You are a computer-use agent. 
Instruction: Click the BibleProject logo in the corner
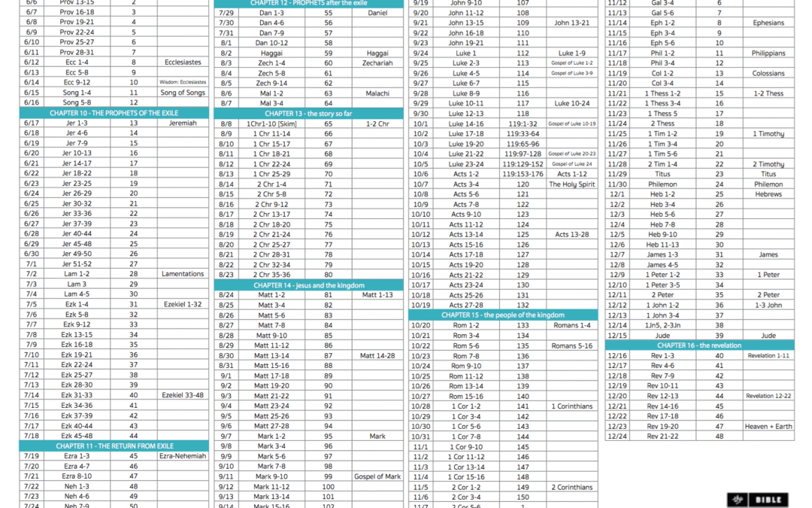pos(758,500)
